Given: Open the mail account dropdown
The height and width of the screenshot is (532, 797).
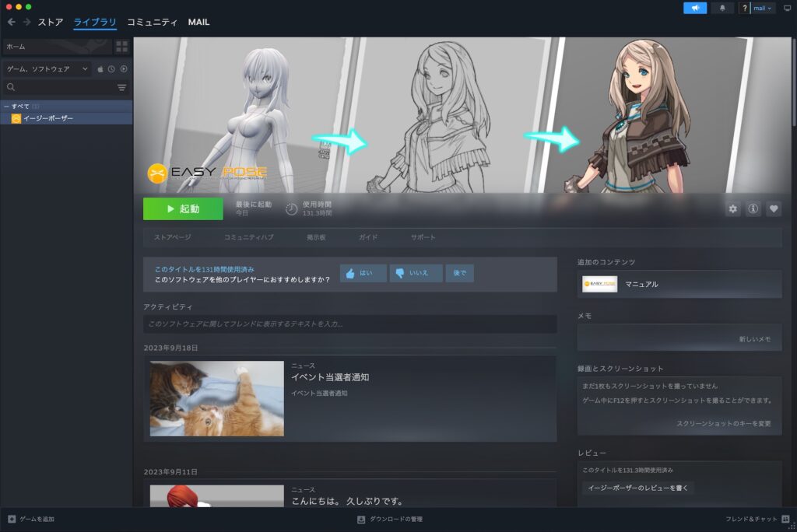Looking at the screenshot, I should [x=763, y=8].
